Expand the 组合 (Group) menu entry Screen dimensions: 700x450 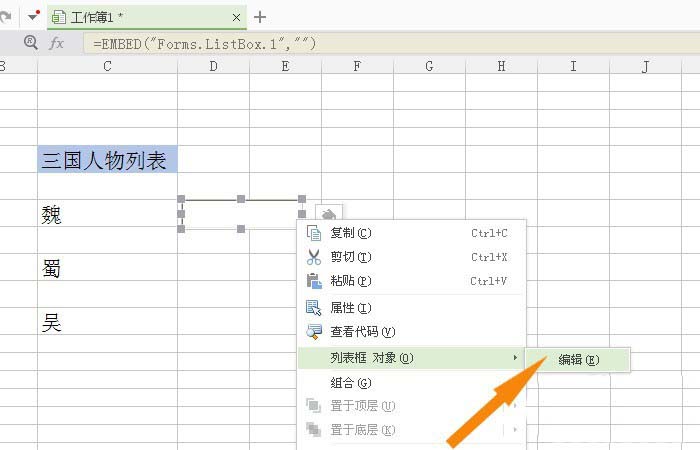[350, 382]
